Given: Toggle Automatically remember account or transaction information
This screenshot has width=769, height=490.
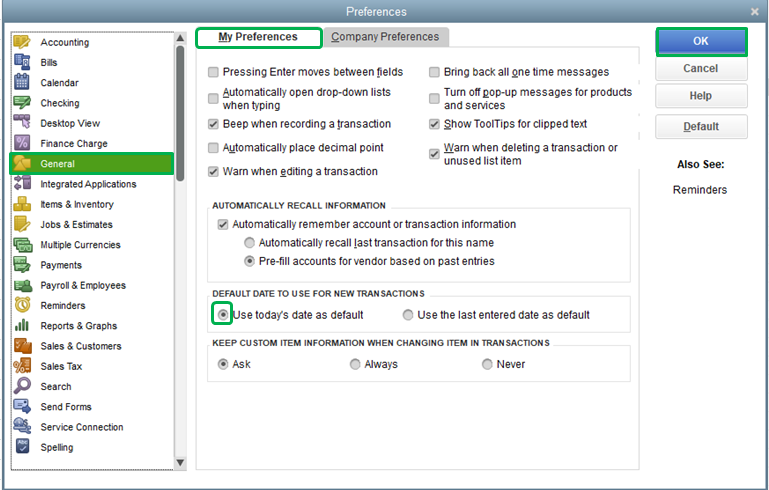Looking at the screenshot, I should point(223,224).
